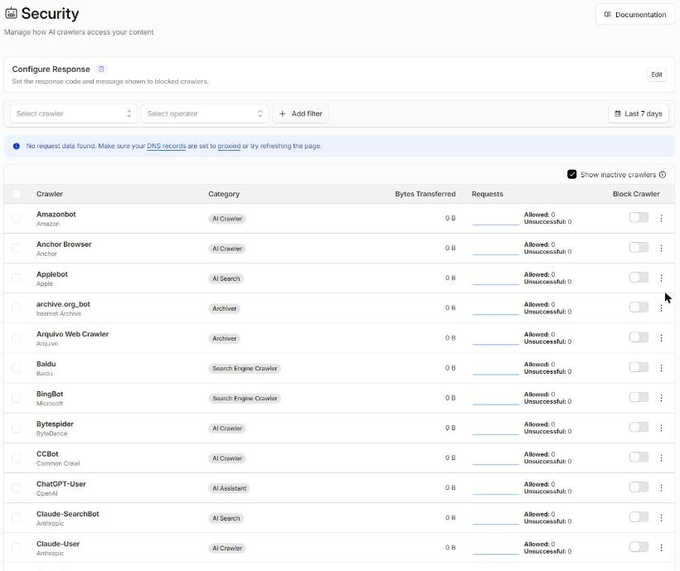This screenshot has height=571, width=680.
Task: Click the icon beside Configure Response heading
Action: pyautogui.click(x=101, y=69)
